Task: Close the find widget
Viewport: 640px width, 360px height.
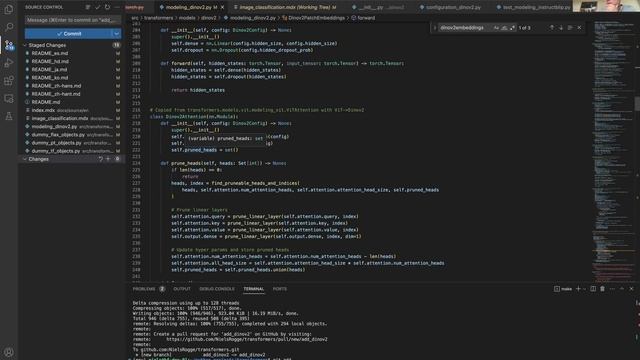Action: click(x=579, y=28)
